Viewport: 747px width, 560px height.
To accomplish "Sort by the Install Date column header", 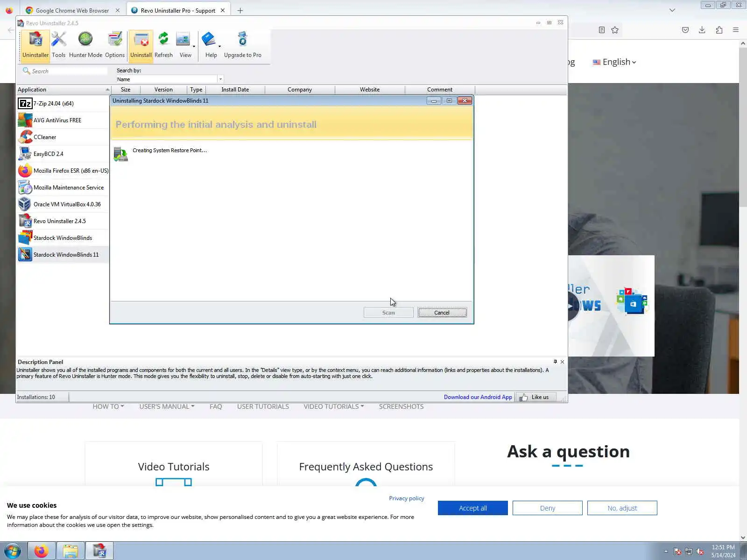I will tap(235, 90).
